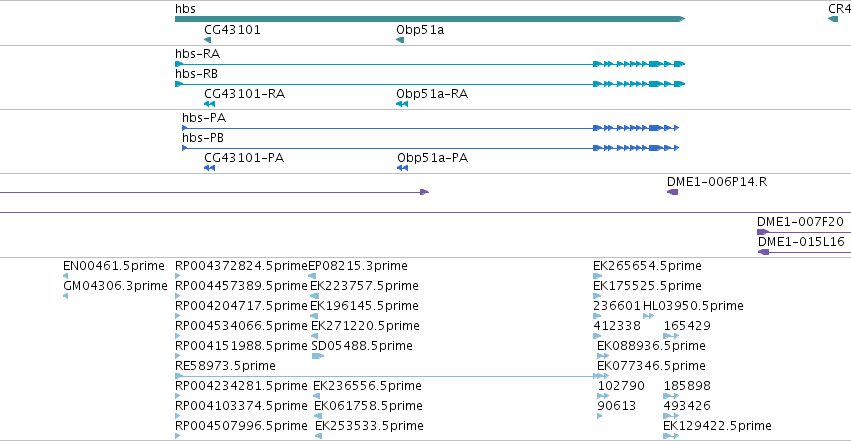This screenshot has width=851, height=441.
Task: Click the hbs-PA protein feature line
Action: 430,128
